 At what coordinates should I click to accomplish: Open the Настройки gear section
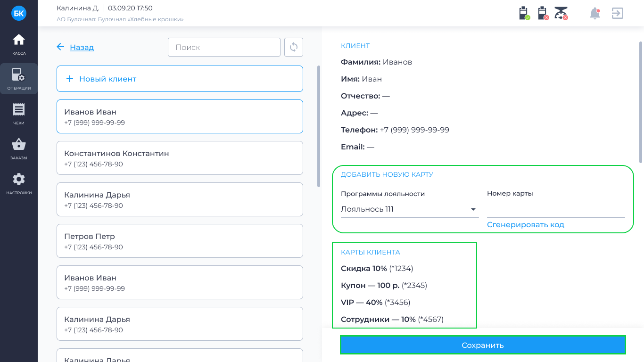[19, 183]
